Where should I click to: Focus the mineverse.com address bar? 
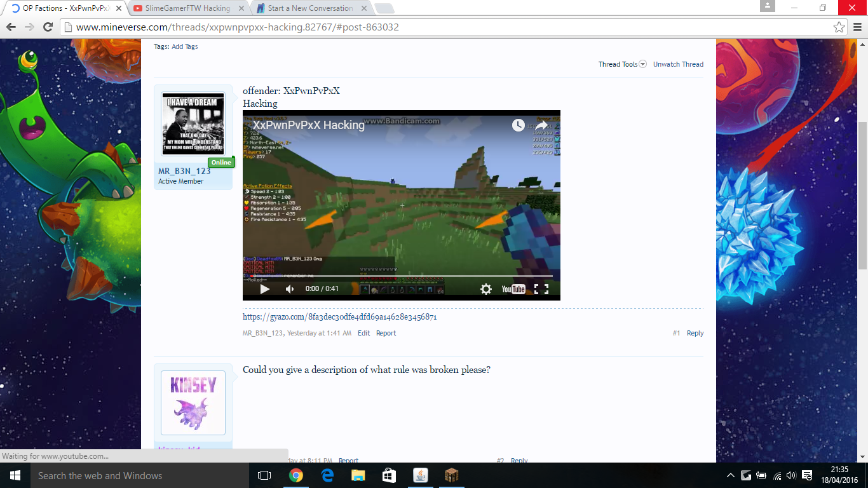pyautogui.click(x=454, y=27)
